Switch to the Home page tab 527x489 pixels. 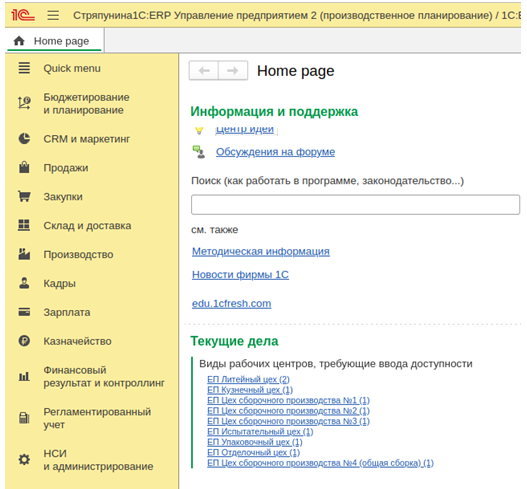54,41
